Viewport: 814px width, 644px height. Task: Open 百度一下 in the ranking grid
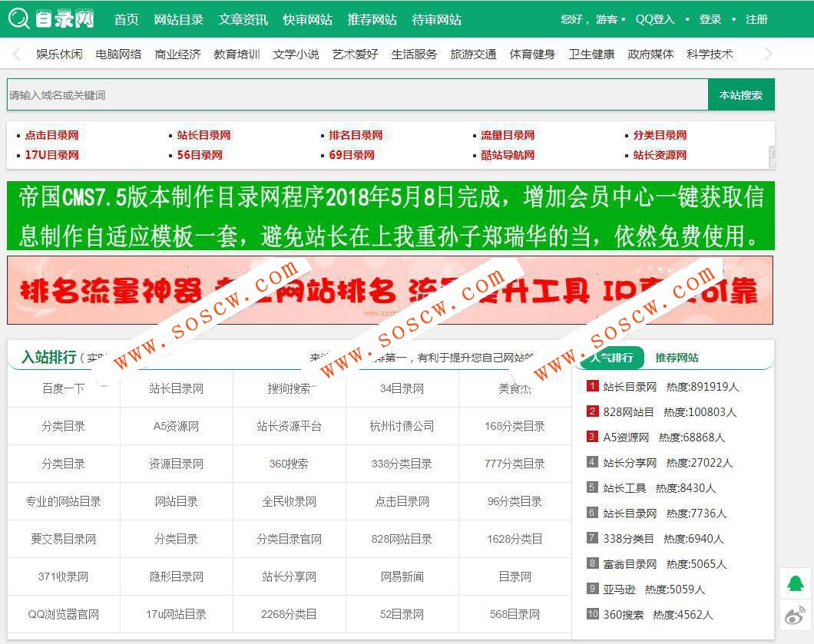(63, 388)
